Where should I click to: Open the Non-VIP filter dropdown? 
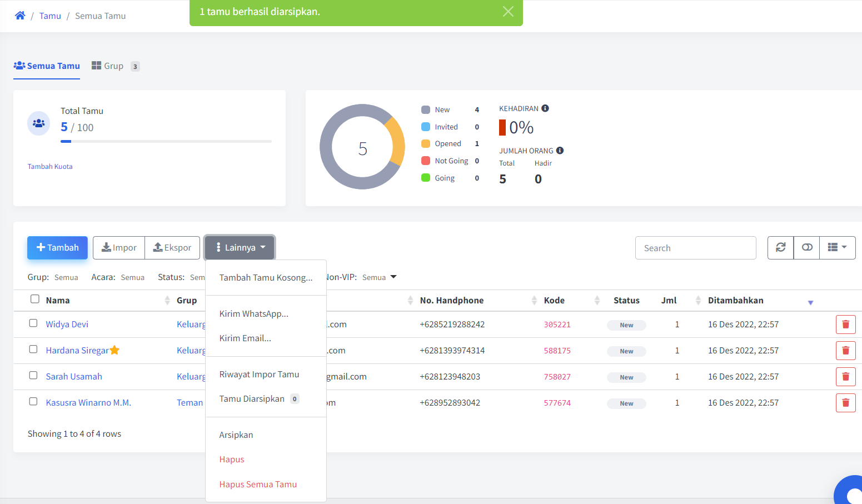click(x=380, y=277)
